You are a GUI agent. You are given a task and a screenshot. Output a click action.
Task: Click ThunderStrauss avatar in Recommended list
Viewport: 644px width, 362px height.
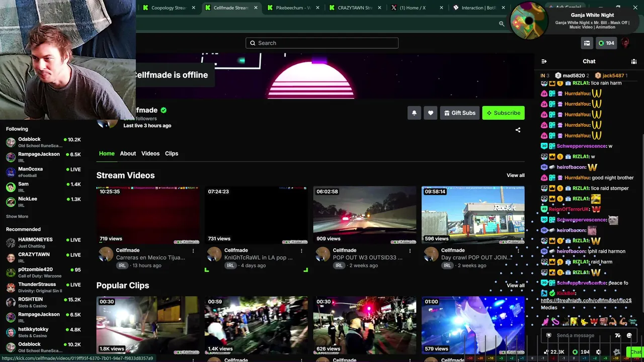(x=11, y=288)
